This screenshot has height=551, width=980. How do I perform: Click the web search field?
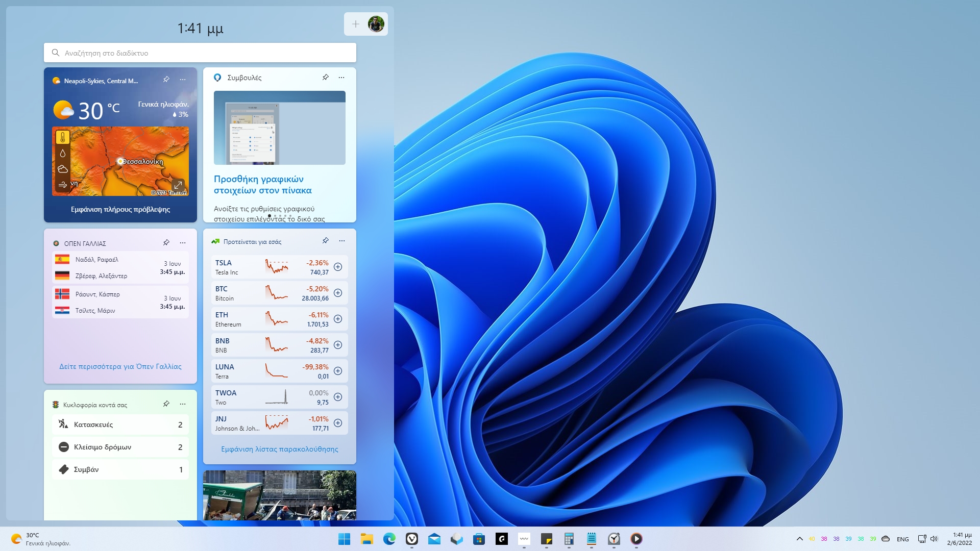pos(200,53)
